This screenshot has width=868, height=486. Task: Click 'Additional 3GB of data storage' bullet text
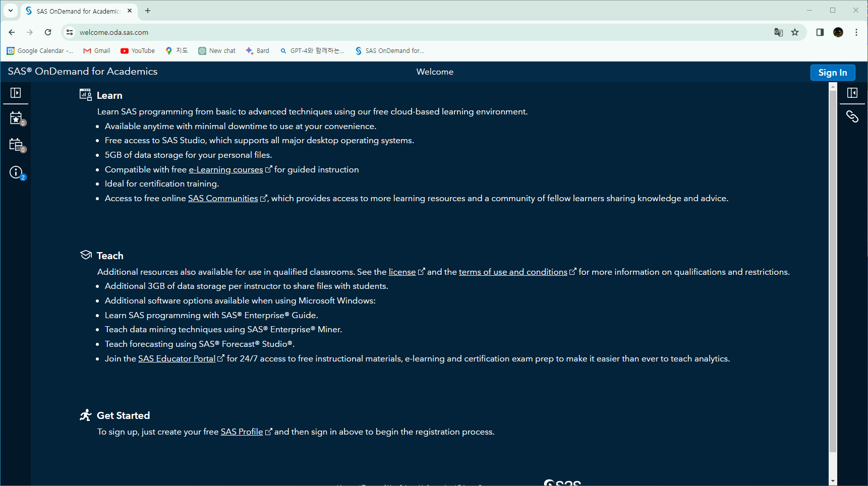[247, 286]
